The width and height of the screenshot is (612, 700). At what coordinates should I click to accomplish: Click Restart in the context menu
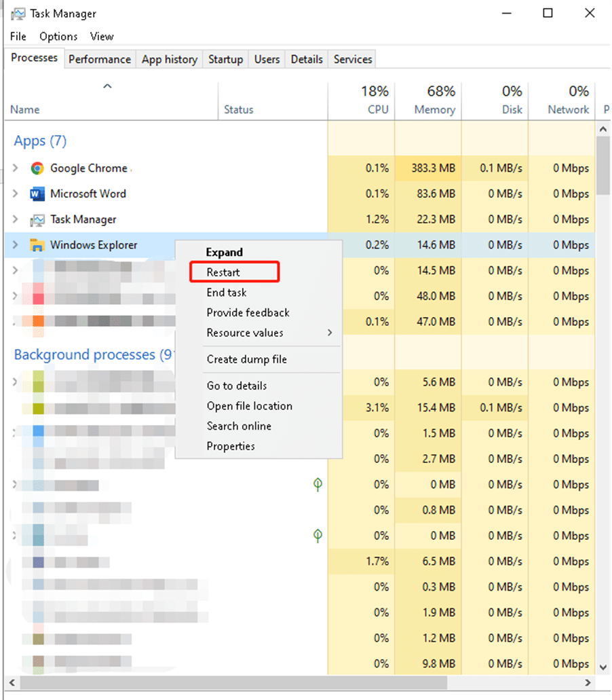[x=224, y=272]
